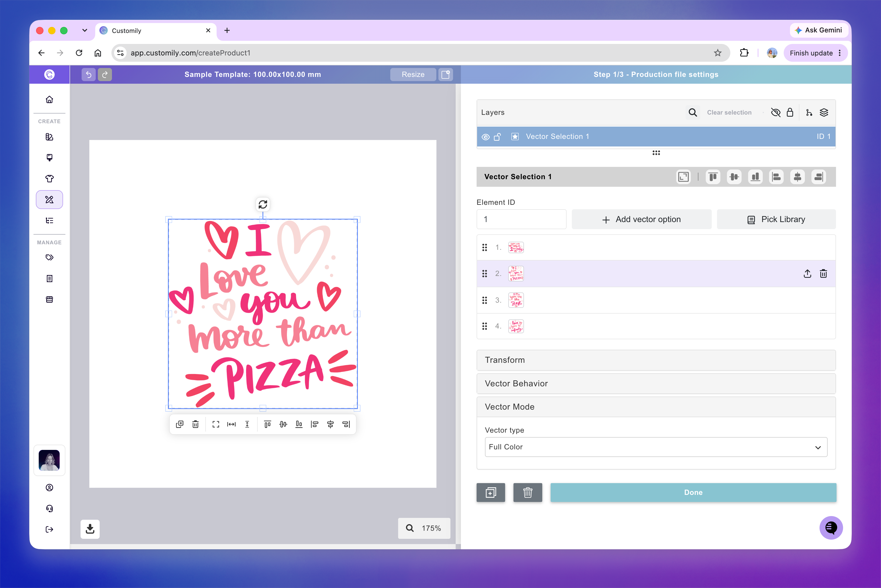
Task: Click Clear selection link in Layers
Action: (x=729, y=112)
